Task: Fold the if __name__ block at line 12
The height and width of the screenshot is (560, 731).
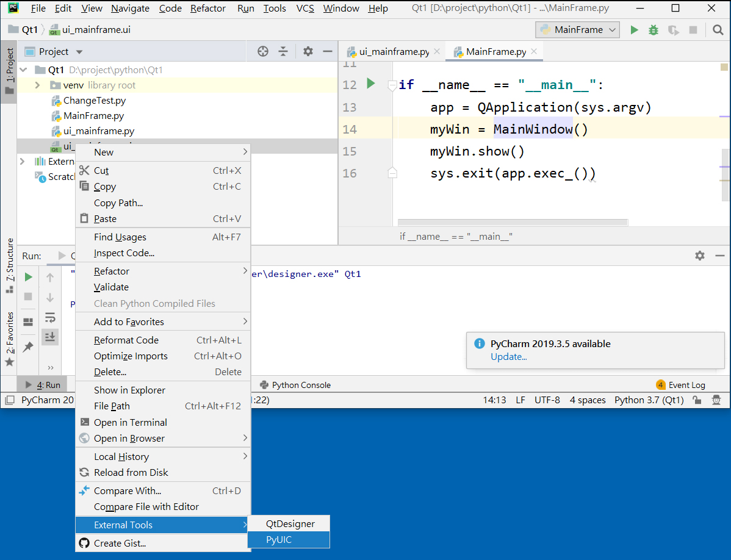Action: [392, 85]
